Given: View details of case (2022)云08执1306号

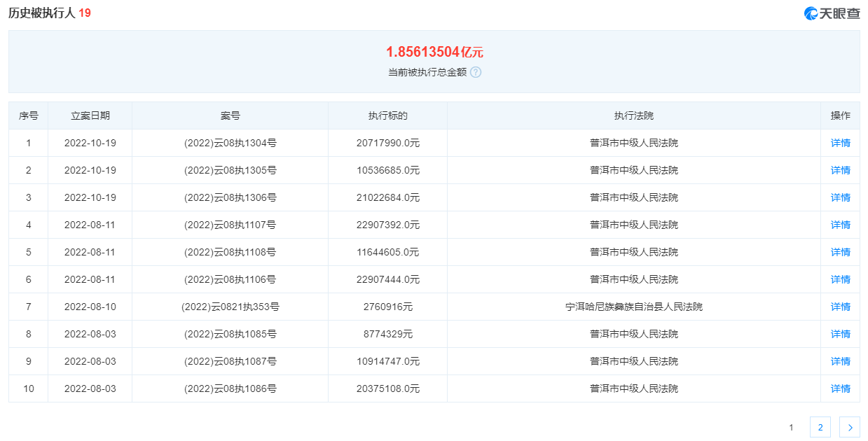Looking at the screenshot, I should 839,197.
